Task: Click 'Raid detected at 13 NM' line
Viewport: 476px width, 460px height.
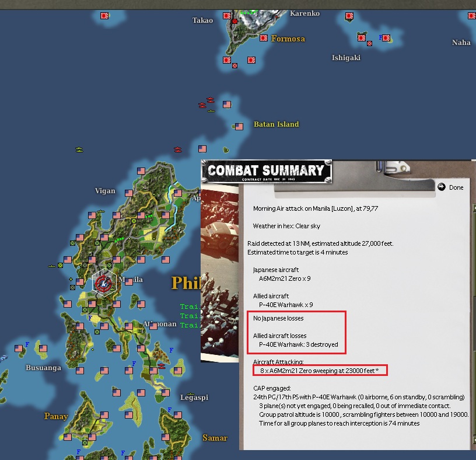Action: (320, 243)
